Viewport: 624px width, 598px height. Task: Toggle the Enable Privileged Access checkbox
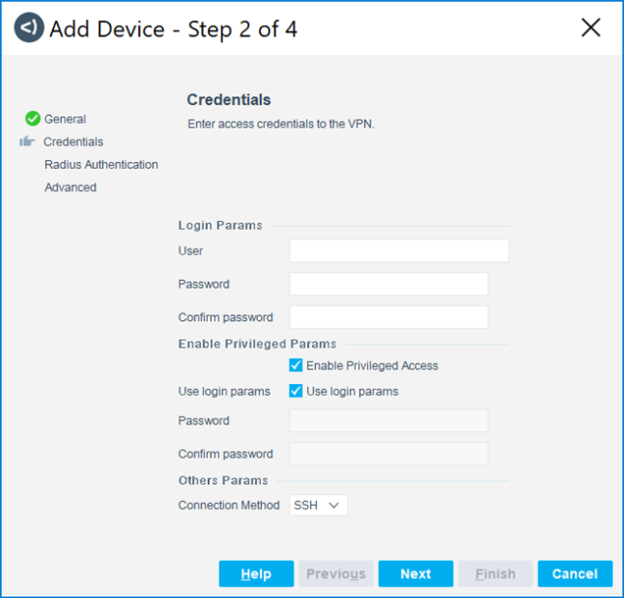(296, 366)
